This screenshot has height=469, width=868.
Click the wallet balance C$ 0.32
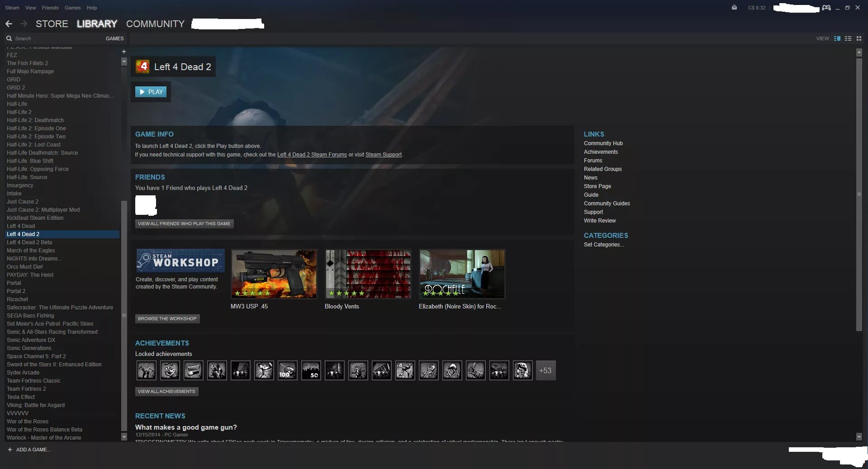pos(757,8)
